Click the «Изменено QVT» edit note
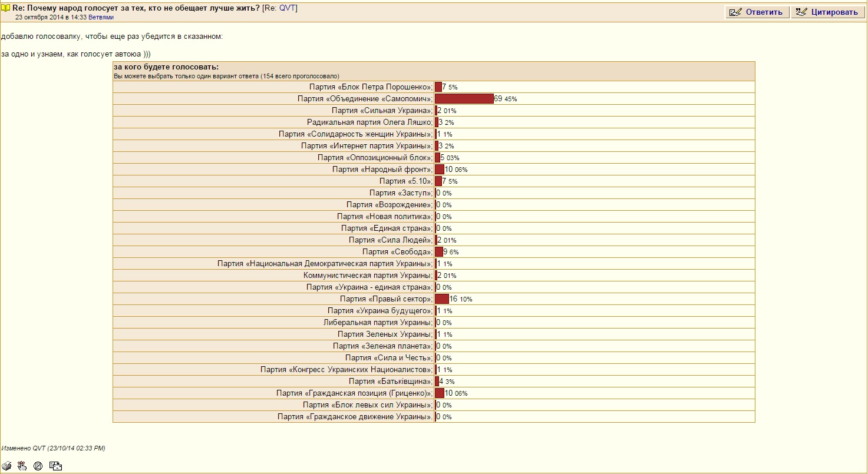868x474 pixels. [53, 448]
